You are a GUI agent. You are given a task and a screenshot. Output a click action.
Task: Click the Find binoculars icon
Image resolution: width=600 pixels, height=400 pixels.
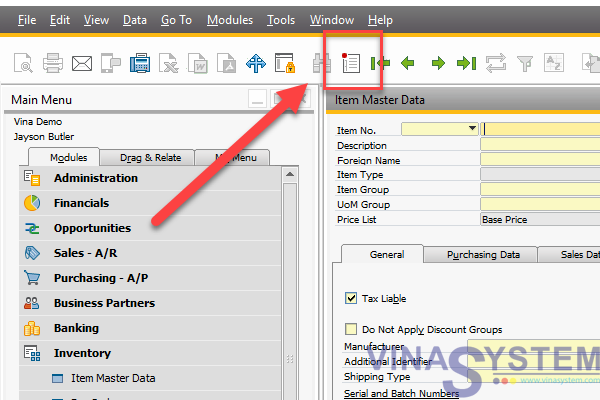coord(322,64)
